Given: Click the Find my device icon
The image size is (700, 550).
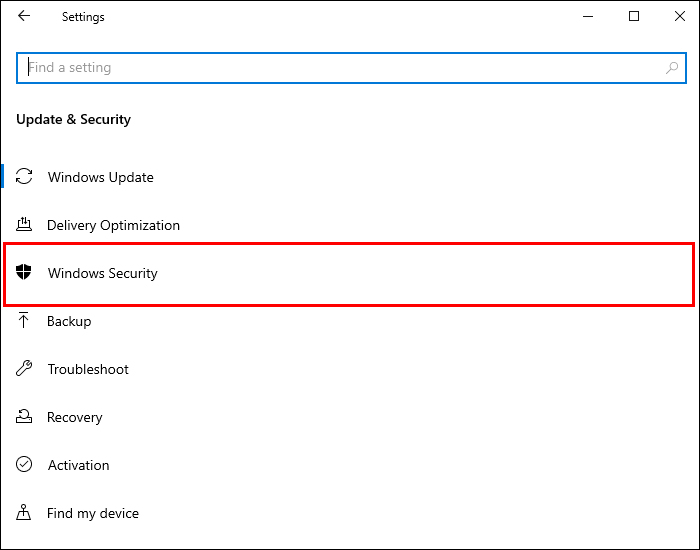Looking at the screenshot, I should pos(25,513).
